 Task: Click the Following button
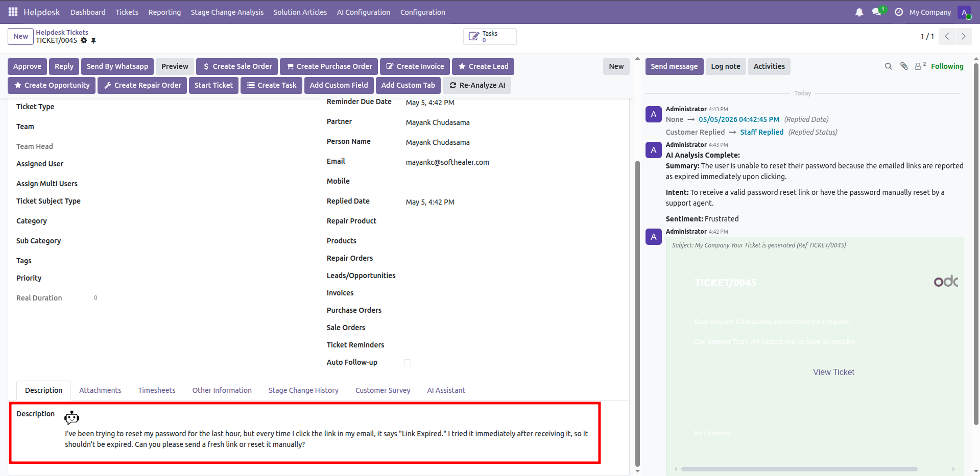click(947, 66)
